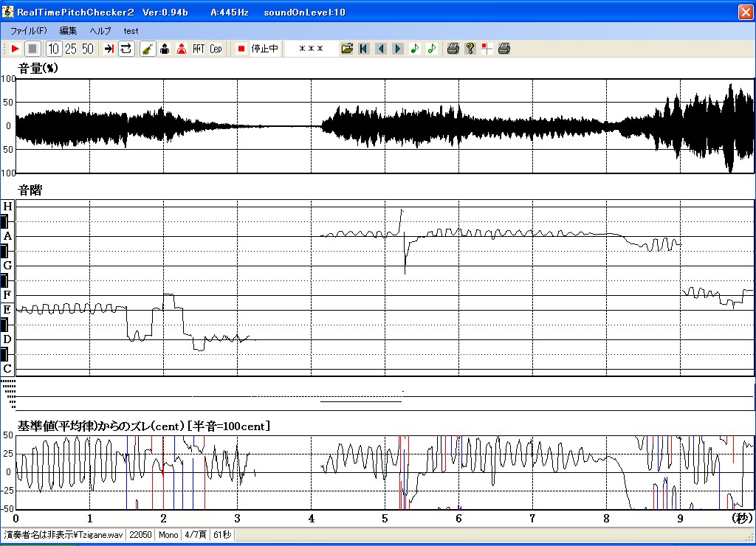
Task: Click the E piano key label
Action: (7, 309)
